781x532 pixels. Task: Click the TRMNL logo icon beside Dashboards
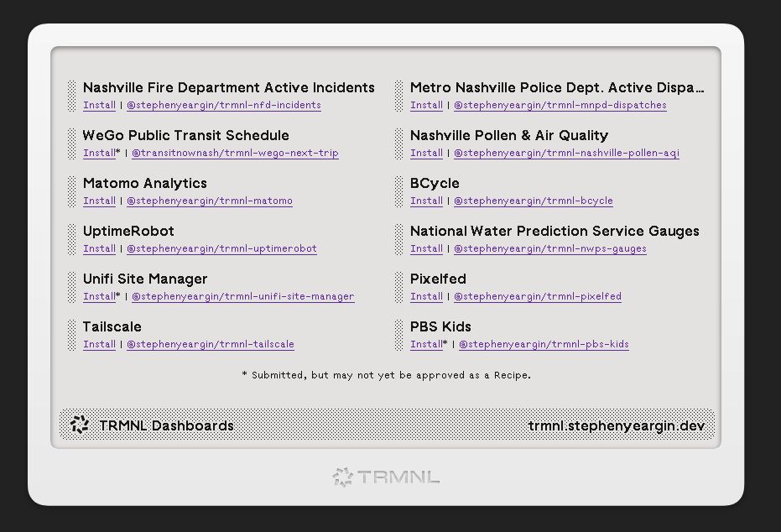click(79, 425)
